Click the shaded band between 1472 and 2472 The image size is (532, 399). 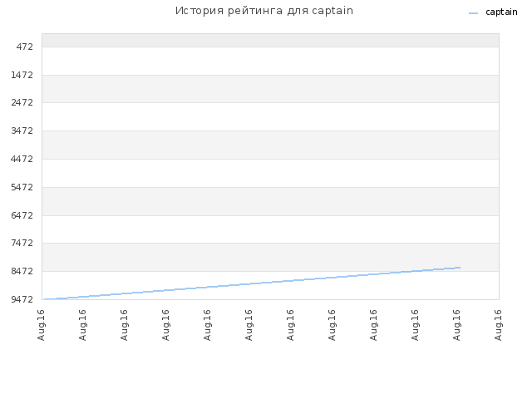pos(270,89)
